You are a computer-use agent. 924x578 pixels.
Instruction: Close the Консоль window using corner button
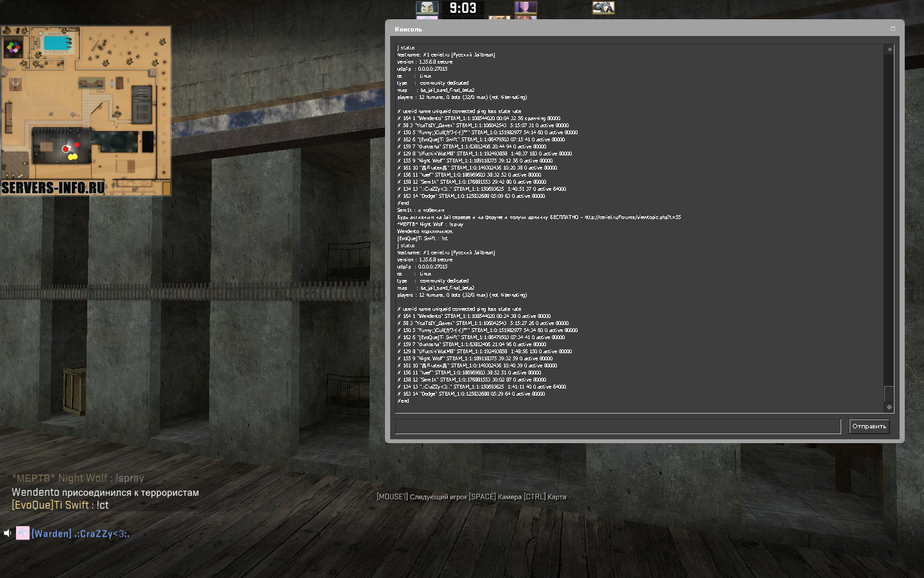(893, 29)
